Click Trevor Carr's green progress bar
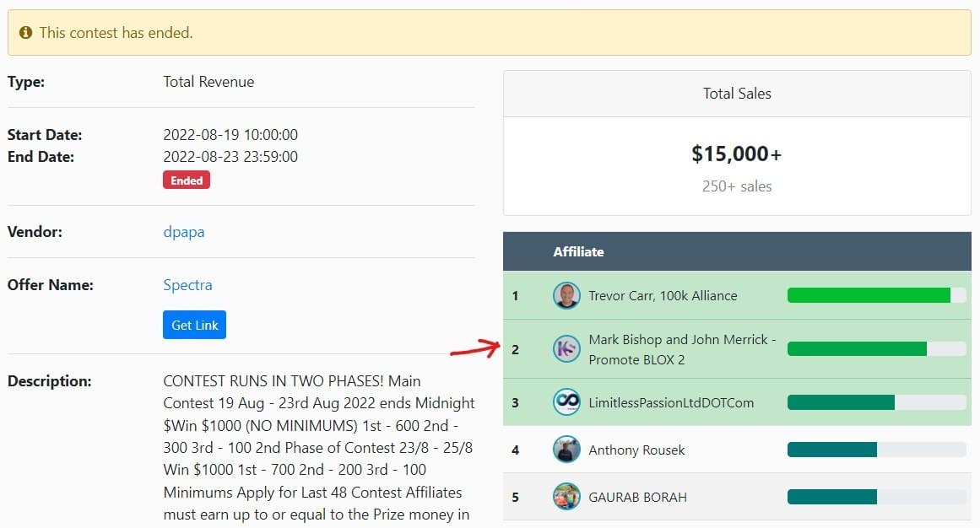 tap(869, 295)
